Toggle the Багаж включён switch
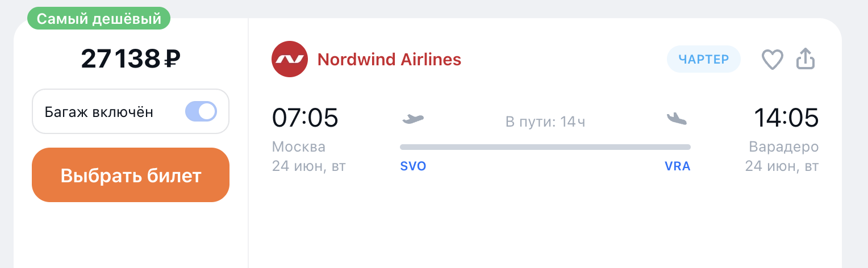The height and width of the screenshot is (268, 868). tap(201, 111)
